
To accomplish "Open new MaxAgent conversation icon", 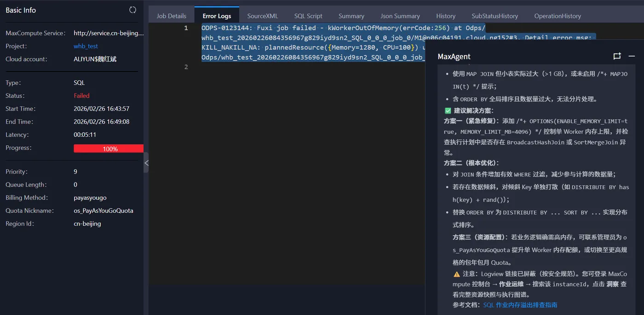I will tap(617, 56).
